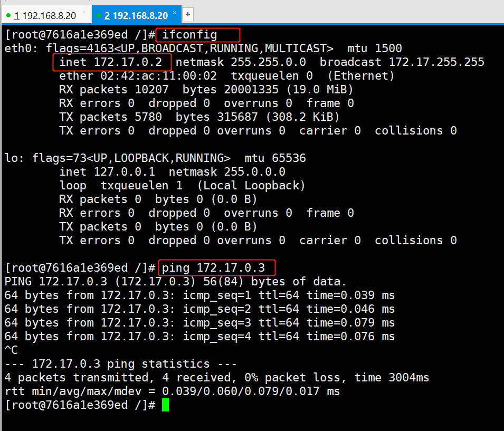Screen dimensions: 504x431
Task: Click the lo interface flags line
Action: coord(155,158)
